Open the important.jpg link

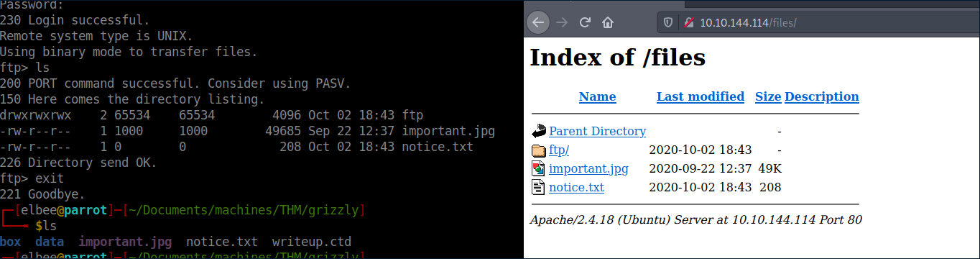[x=588, y=168]
